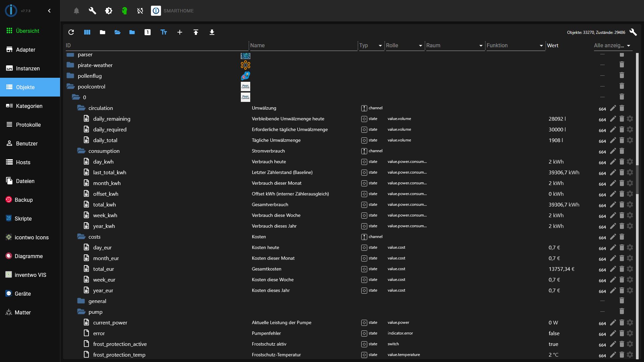This screenshot has height=362, width=644.
Task: Open notifications bell icon in top bar
Action: 76,11
